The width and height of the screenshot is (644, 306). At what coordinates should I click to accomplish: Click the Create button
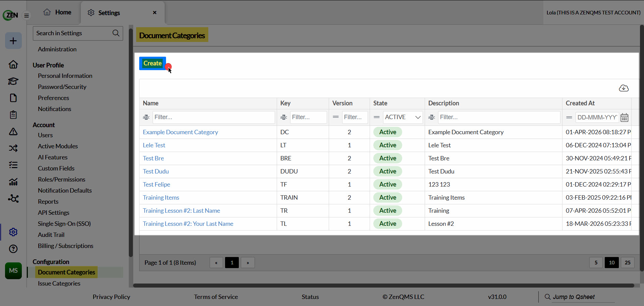(153, 63)
